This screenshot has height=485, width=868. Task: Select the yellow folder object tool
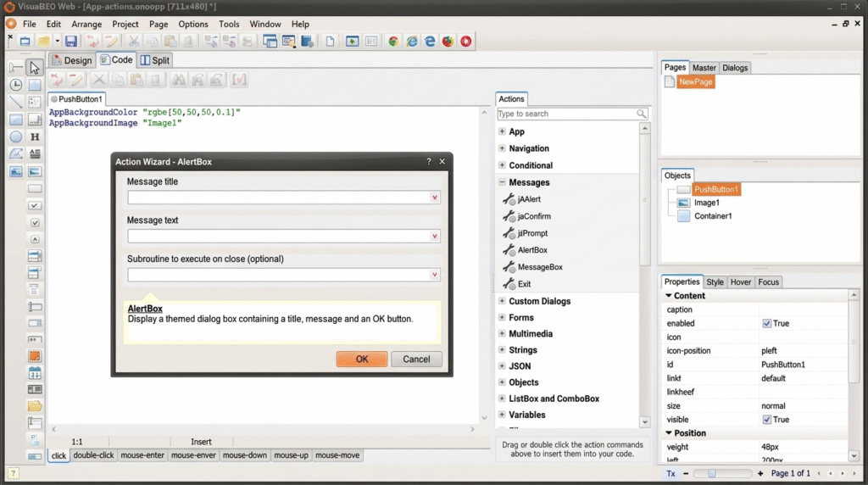(34, 406)
